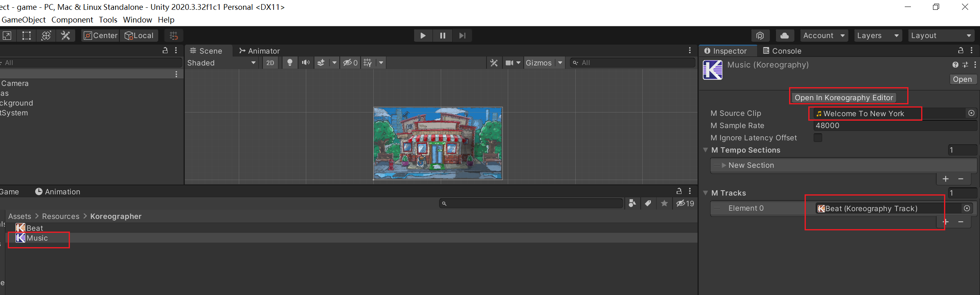
Task: Open the Help menu
Action: pos(166,20)
